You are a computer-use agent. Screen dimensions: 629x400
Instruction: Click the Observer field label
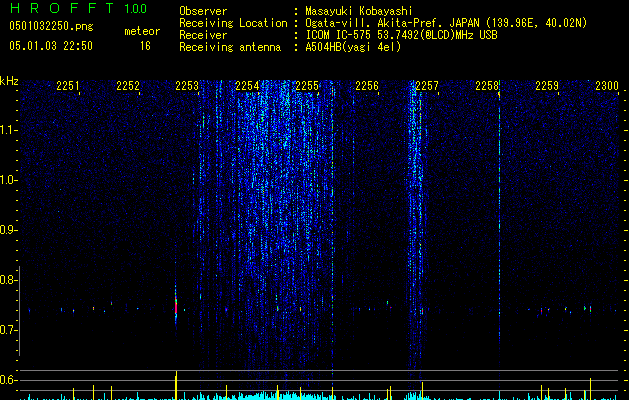point(203,11)
